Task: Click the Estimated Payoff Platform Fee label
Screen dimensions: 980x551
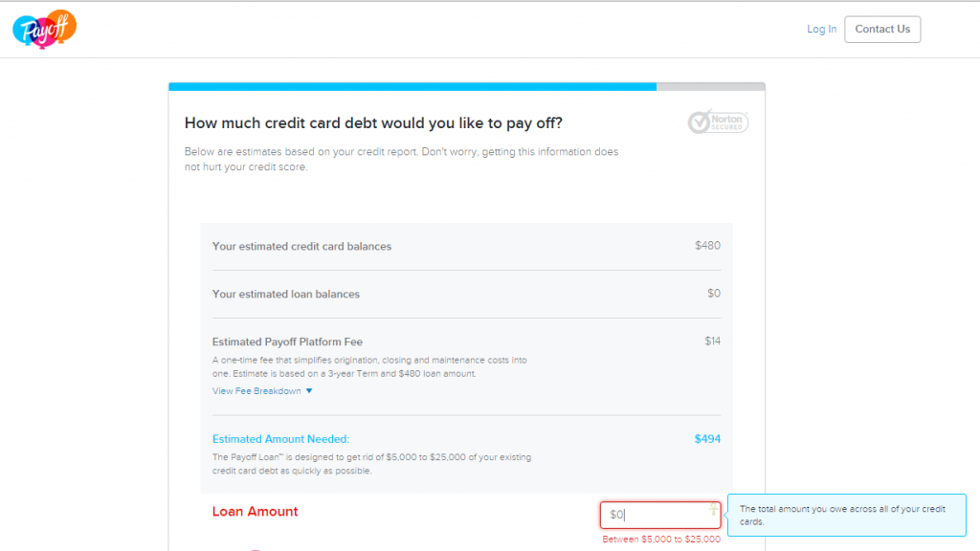Action: [287, 342]
